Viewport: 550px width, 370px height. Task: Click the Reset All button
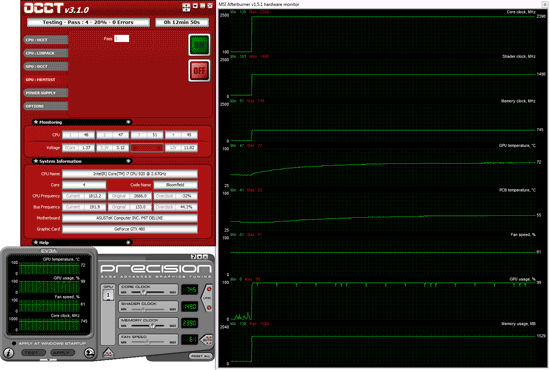click(201, 356)
